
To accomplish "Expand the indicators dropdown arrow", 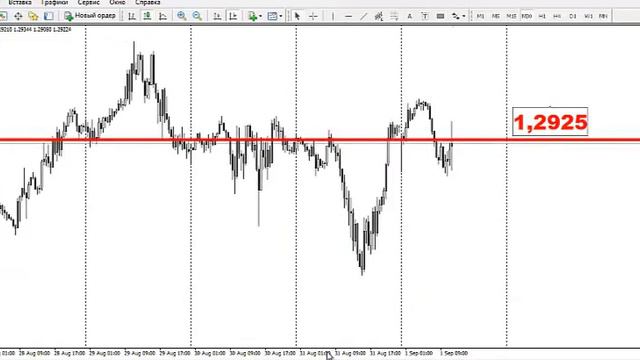I will click(260, 16).
